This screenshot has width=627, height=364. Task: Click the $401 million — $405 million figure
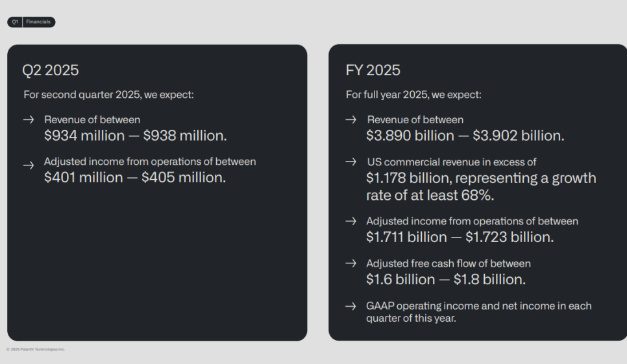pos(135,178)
